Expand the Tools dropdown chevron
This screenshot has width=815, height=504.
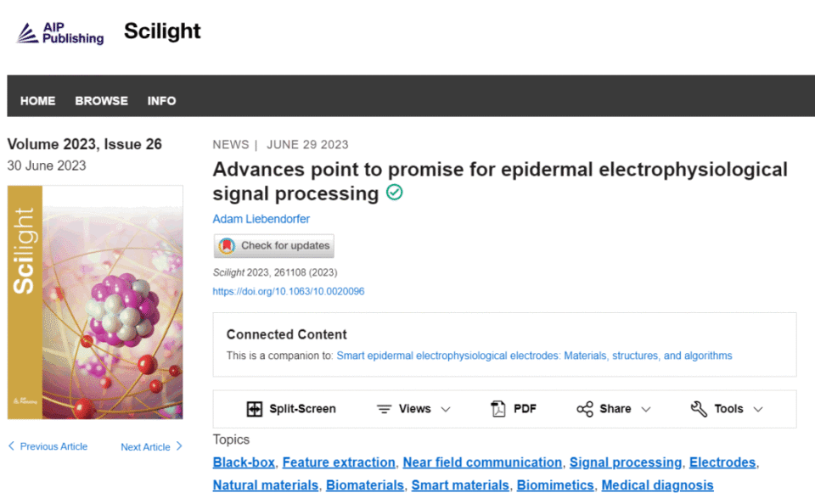[x=758, y=409]
